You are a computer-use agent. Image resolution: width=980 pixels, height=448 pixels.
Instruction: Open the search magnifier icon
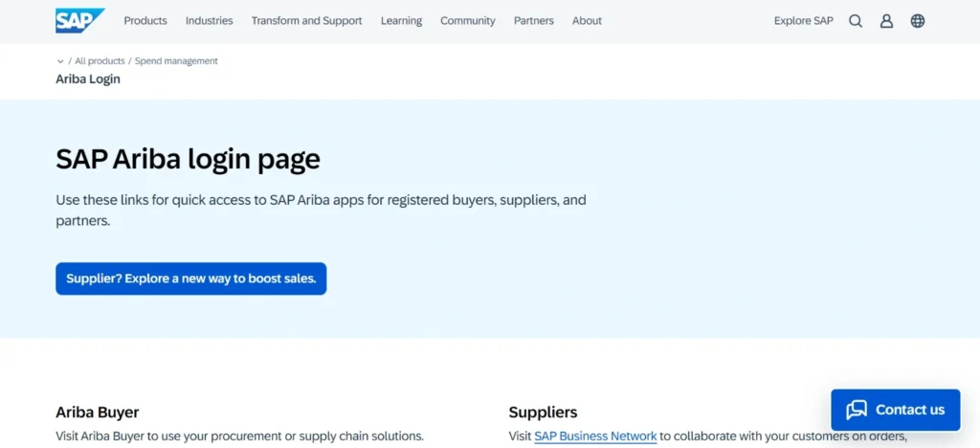[856, 21]
